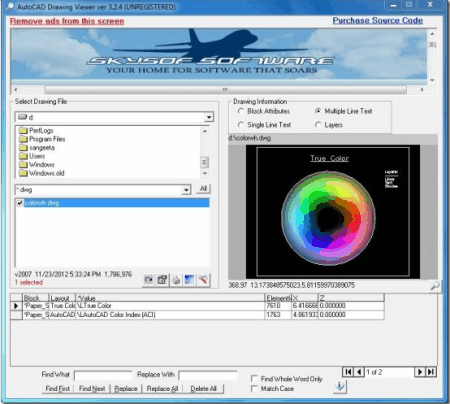Click the red tools settings icon
450x404 pixels.
(203, 280)
